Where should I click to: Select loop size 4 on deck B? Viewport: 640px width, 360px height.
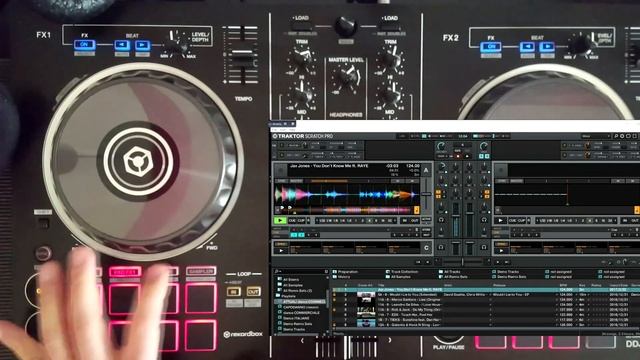point(590,220)
